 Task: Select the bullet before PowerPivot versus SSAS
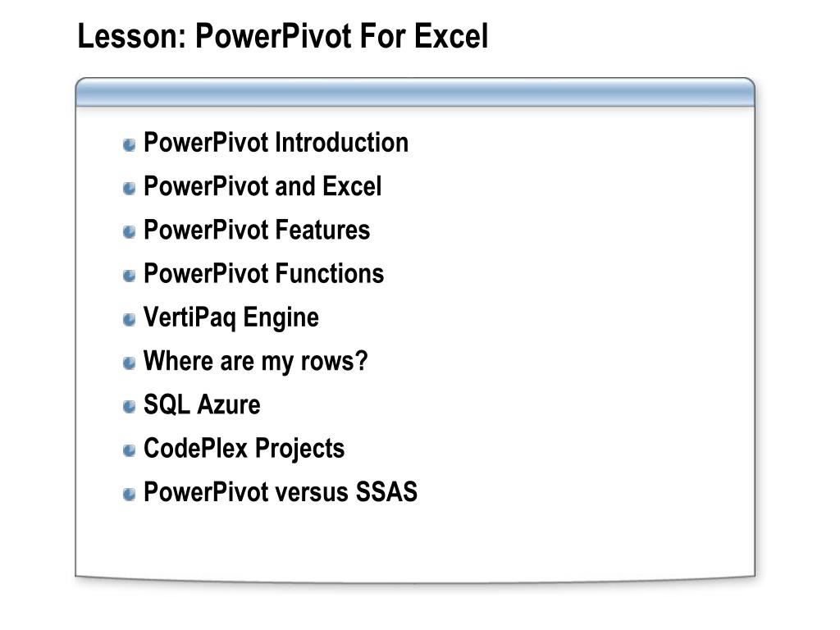point(130,494)
